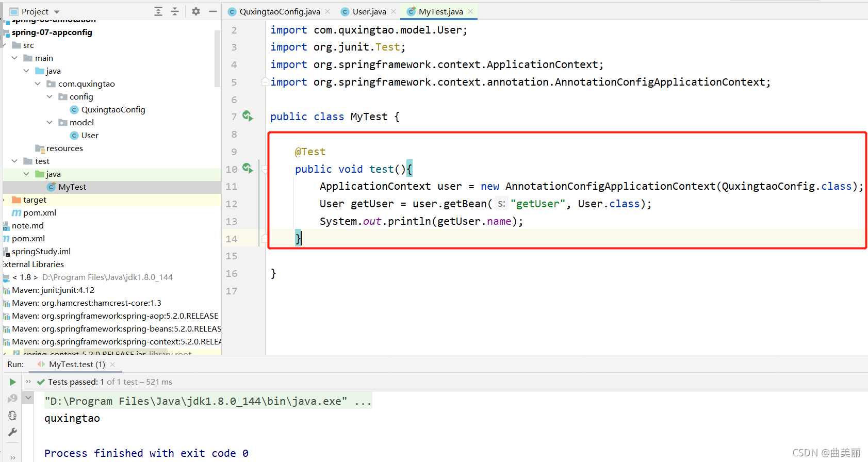Rerun tests with green play button

(x=12, y=382)
